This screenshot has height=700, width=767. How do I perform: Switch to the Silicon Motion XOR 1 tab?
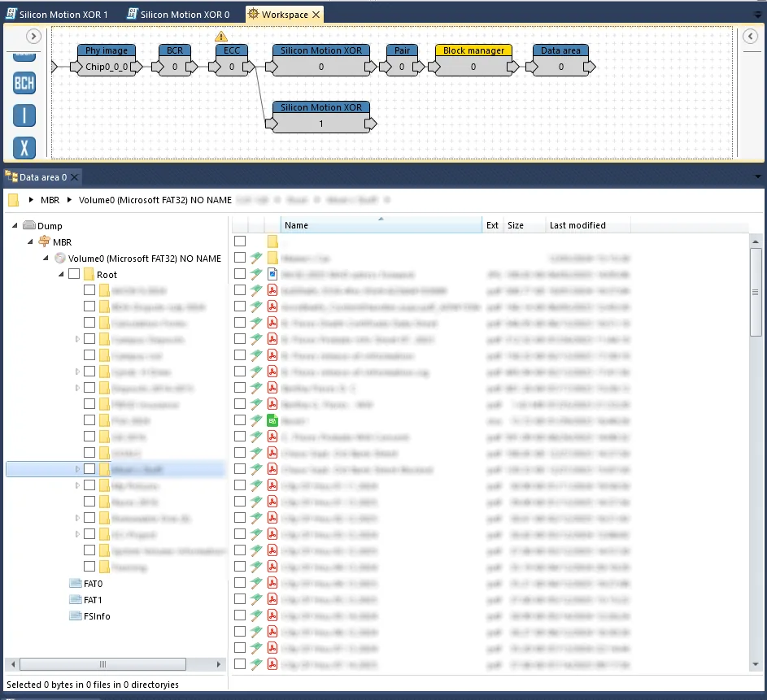click(57, 14)
